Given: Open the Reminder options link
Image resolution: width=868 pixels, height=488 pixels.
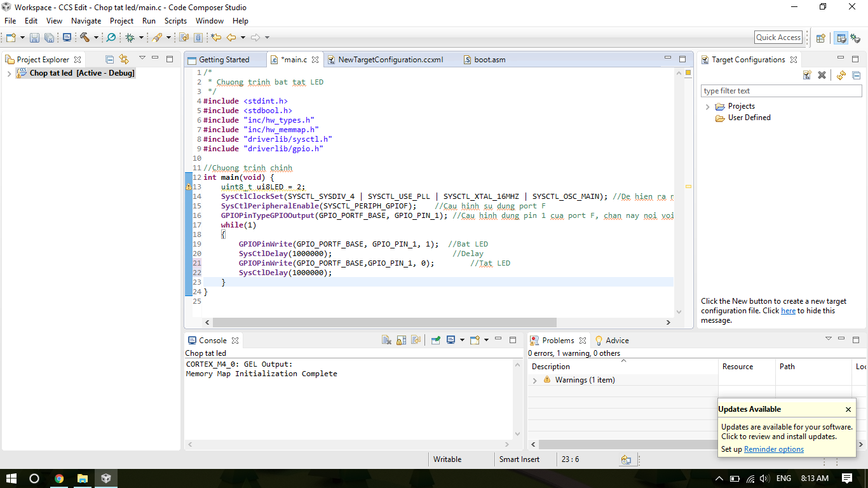Looking at the screenshot, I should pos(773,449).
